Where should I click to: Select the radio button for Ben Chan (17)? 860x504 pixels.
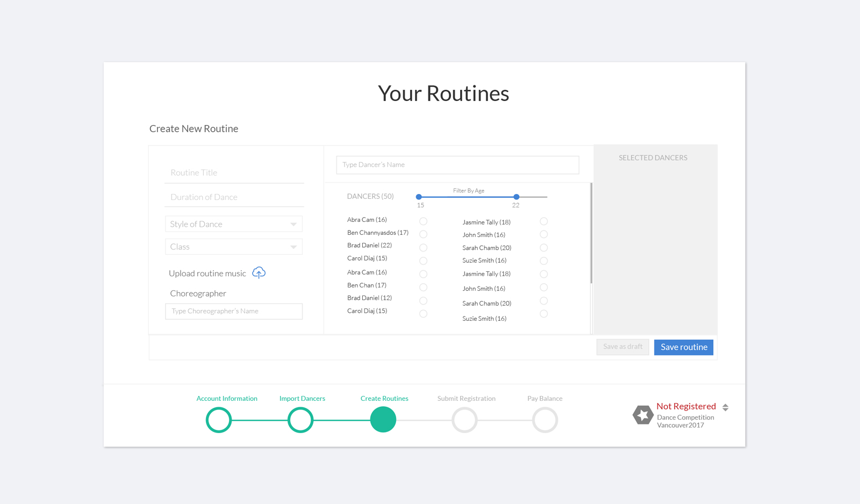point(423,287)
